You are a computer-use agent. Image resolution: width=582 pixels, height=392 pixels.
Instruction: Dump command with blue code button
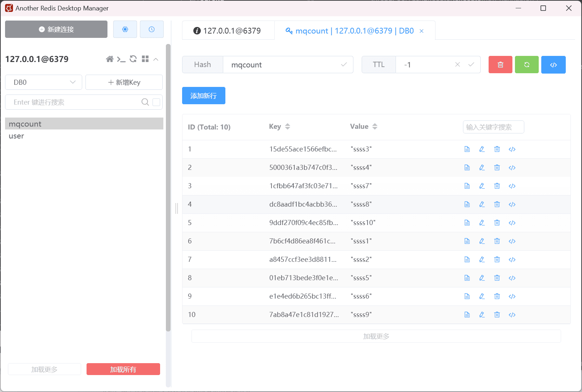click(554, 65)
